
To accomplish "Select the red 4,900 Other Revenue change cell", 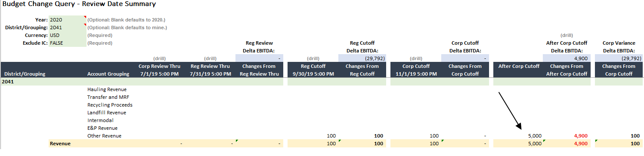I will coord(567,136).
